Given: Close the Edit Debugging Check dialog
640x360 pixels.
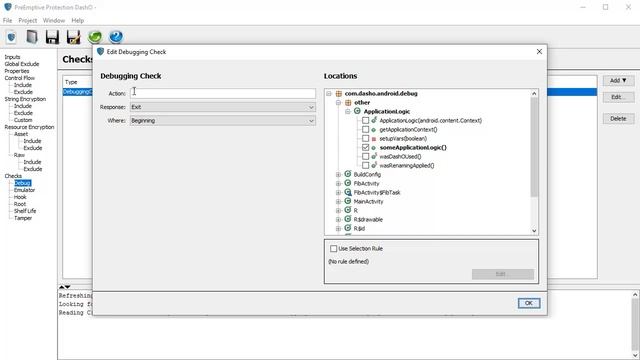Looking at the screenshot, I should pyautogui.click(x=539, y=51).
